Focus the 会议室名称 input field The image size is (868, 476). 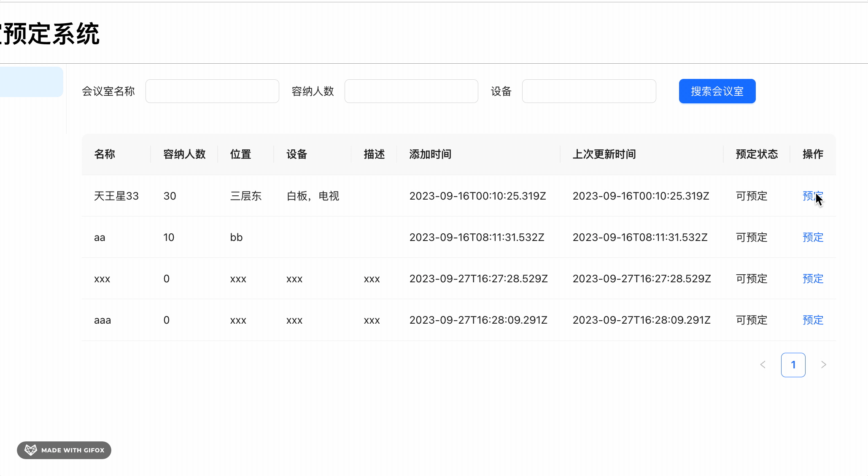(x=212, y=91)
